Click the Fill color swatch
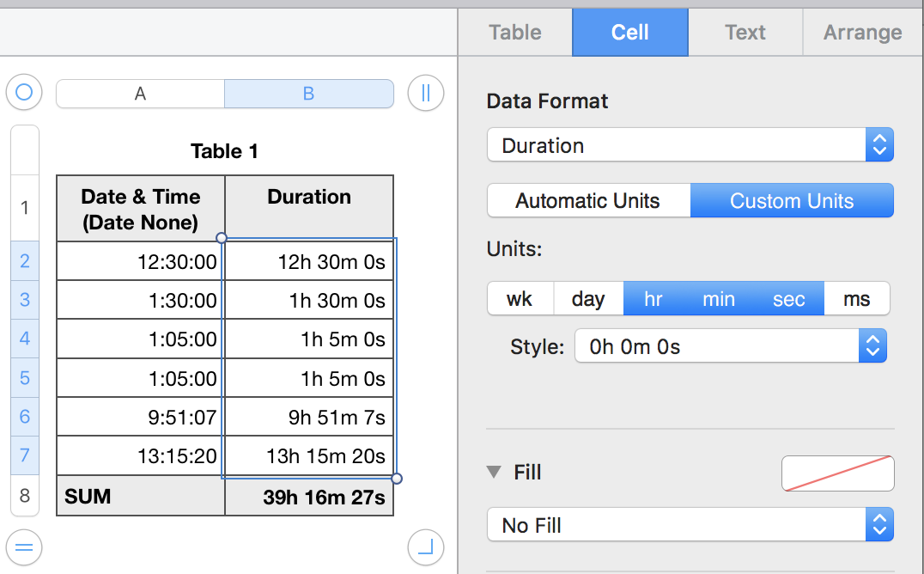Screen dimensions: 924x574 point(837,473)
